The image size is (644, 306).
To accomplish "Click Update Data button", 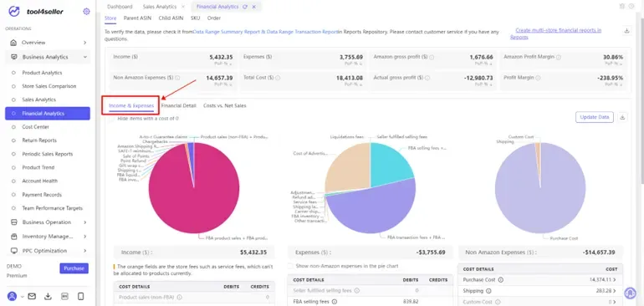I will click(595, 117).
